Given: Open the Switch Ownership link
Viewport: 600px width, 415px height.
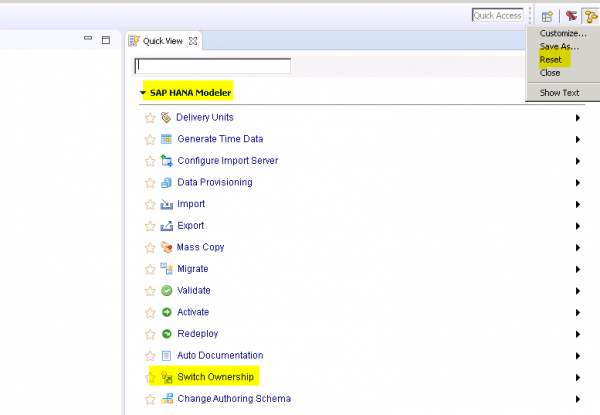Looking at the screenshot, I should tap(215, 377).
